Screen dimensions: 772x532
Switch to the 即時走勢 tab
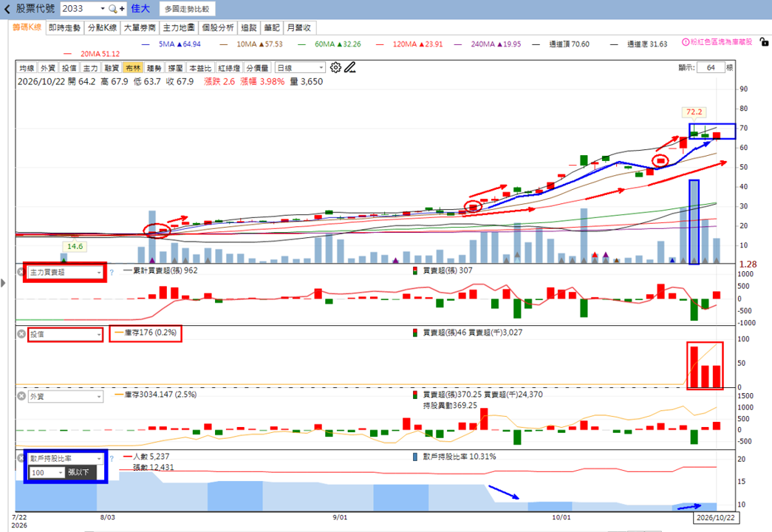tap(64, 27)
